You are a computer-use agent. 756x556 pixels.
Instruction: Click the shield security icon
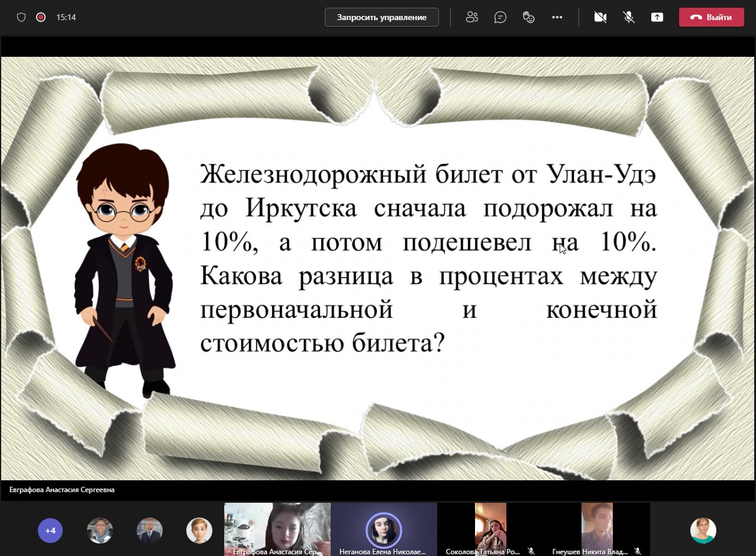[21, 17]
